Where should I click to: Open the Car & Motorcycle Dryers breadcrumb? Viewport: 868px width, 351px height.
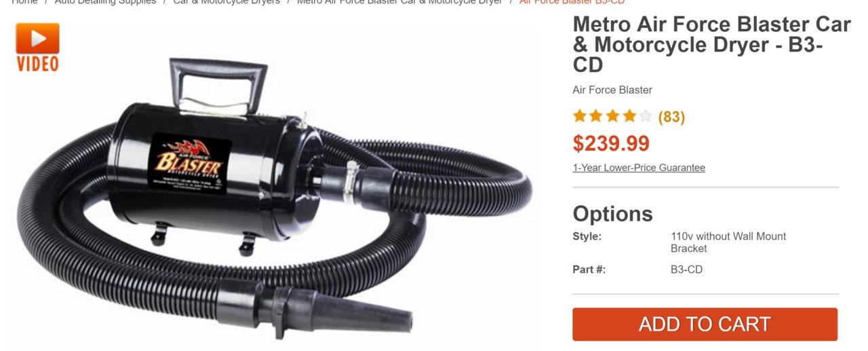[226, 3]
